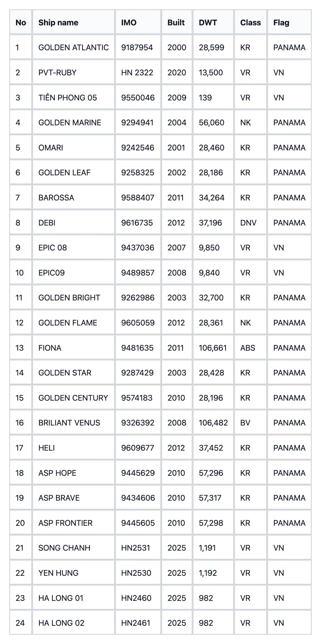Select the FIONA ship name cell

pos(50,348)
